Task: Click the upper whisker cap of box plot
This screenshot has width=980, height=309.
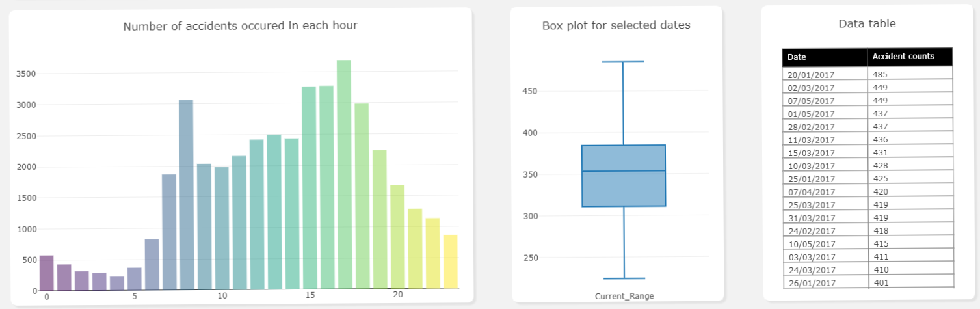Action: [623, 62]
